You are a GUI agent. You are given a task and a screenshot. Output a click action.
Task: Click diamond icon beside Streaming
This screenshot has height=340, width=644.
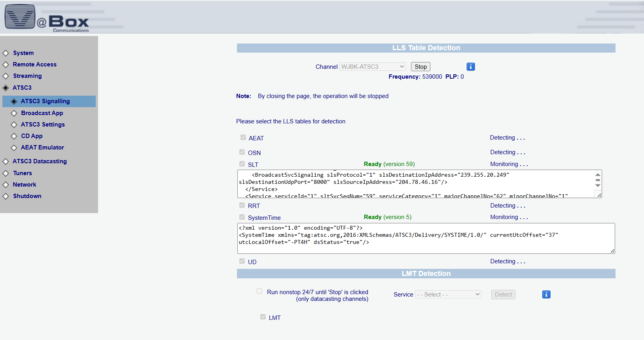pos(6,76)
